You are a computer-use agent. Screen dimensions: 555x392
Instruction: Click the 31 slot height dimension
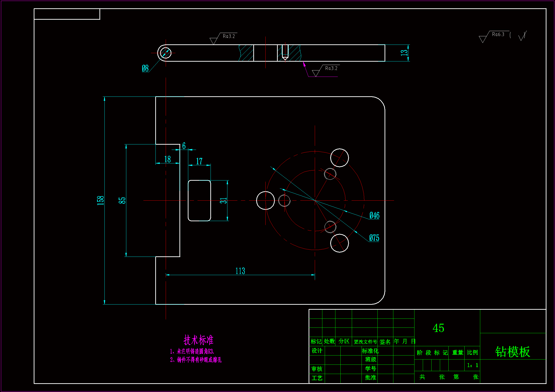(x=223, y=200)
